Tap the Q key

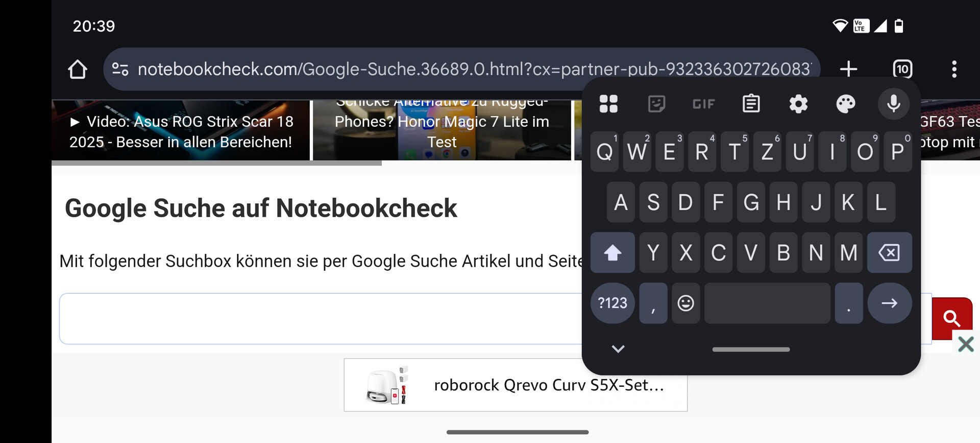pyautogui.click(x=604, y=152)
